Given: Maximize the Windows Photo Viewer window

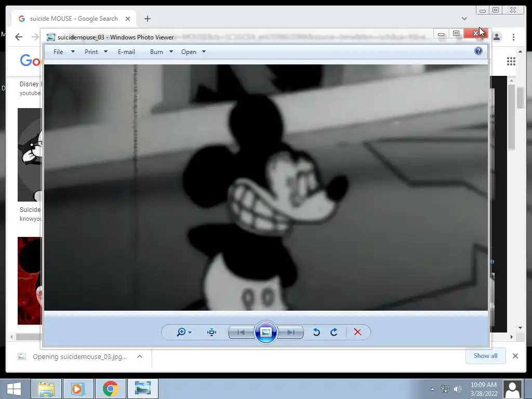Looking at the screenshot, I should click(456, 33).
